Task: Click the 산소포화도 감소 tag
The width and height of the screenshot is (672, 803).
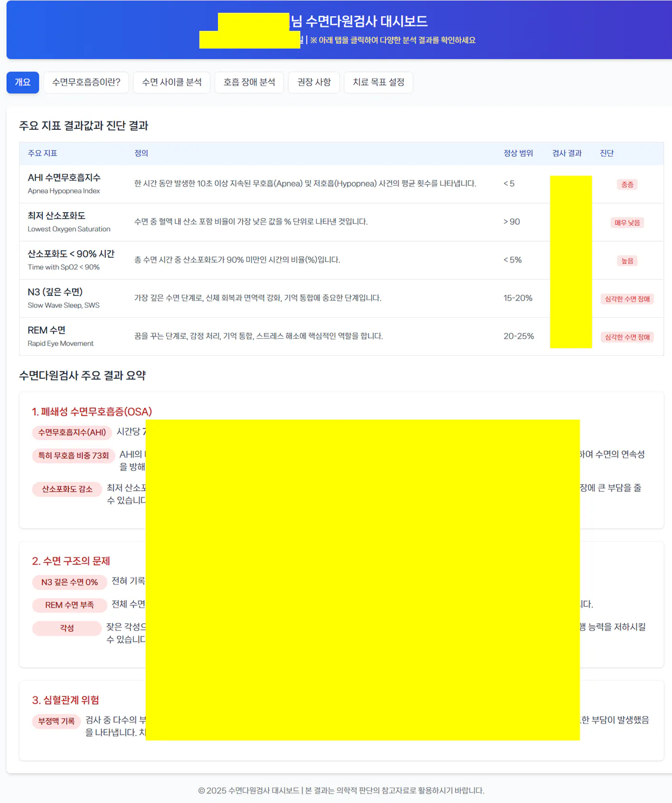Action: pyautogui.click(x=67, y=489)
